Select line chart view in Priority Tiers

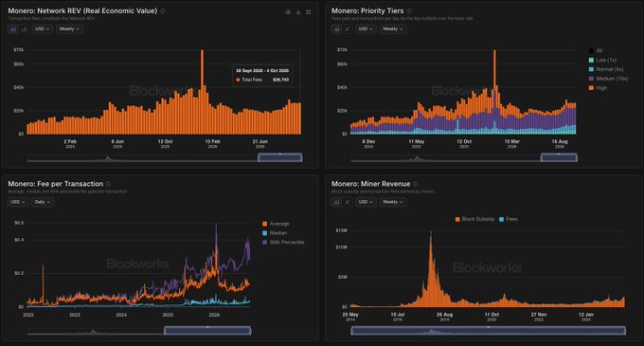point(348,29)
